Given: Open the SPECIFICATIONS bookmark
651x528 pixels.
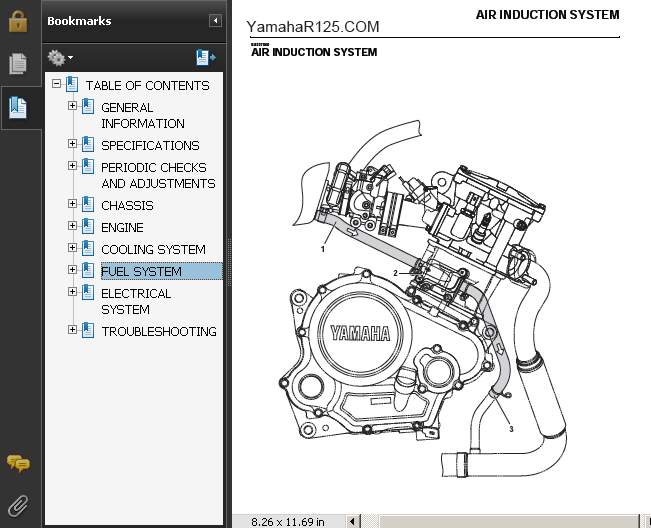Looking at the screenshot, I should pos(150,145).
